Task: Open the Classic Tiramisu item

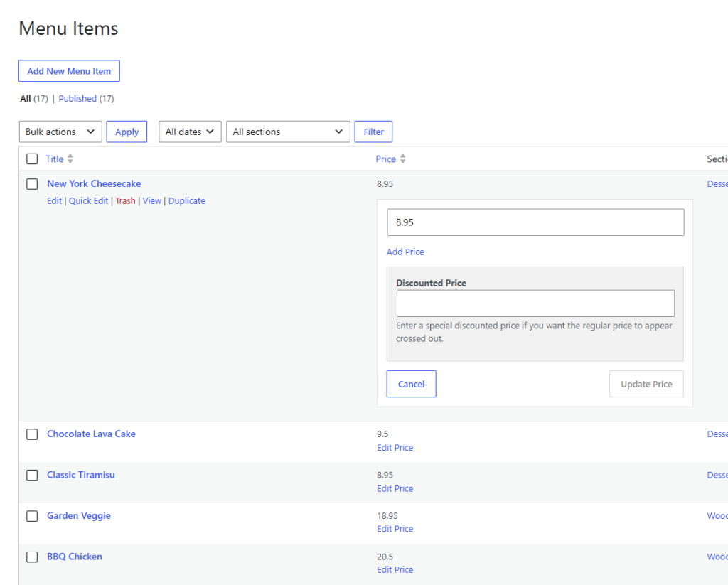Action: point(81,475)
